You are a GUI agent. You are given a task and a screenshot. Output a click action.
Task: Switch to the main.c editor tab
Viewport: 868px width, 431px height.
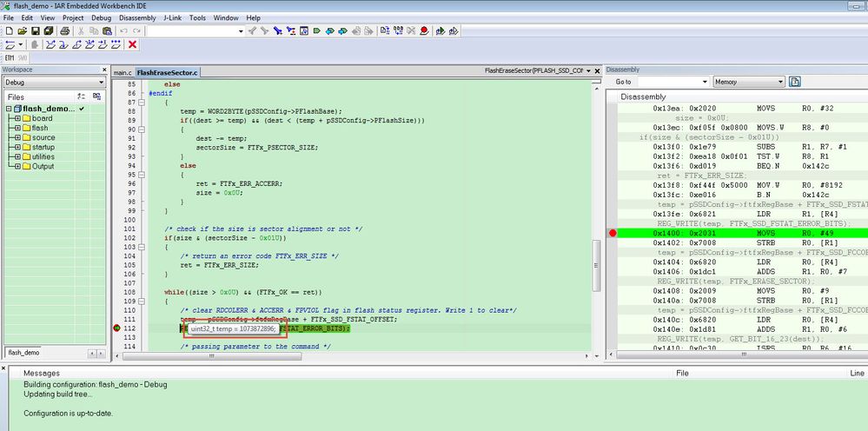(123, 72)
